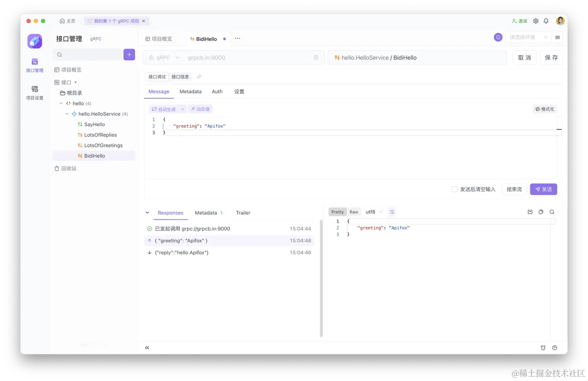This screenshot has width=588, height=381.
Task: Click the download response icon
Action: pos(531,212)
